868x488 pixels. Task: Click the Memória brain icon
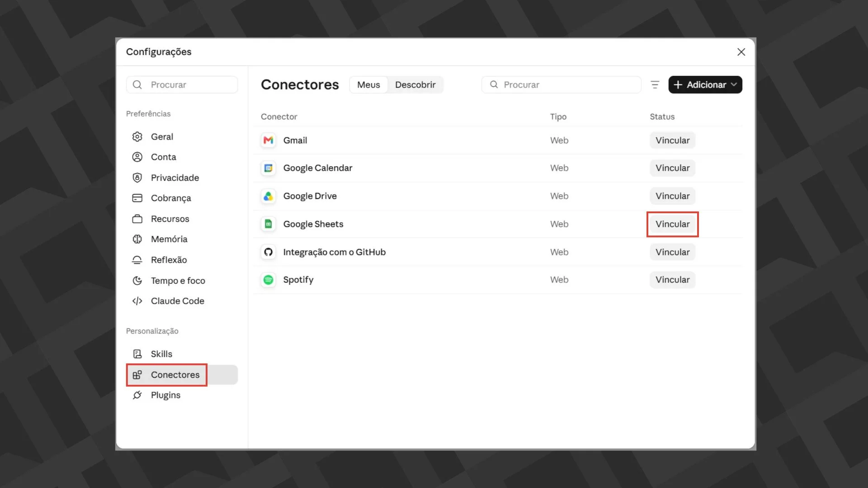pyautogui.click(x=137, y=239)
